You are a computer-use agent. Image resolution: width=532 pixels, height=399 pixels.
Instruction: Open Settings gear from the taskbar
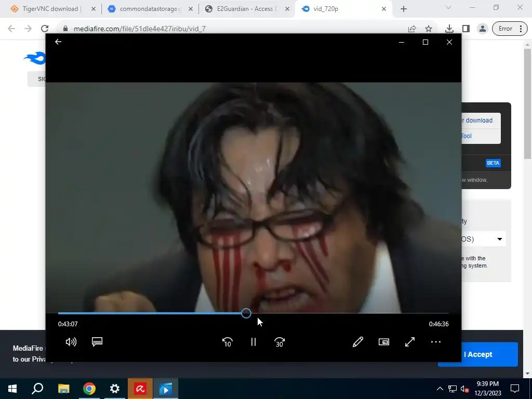tap(115, 389)
